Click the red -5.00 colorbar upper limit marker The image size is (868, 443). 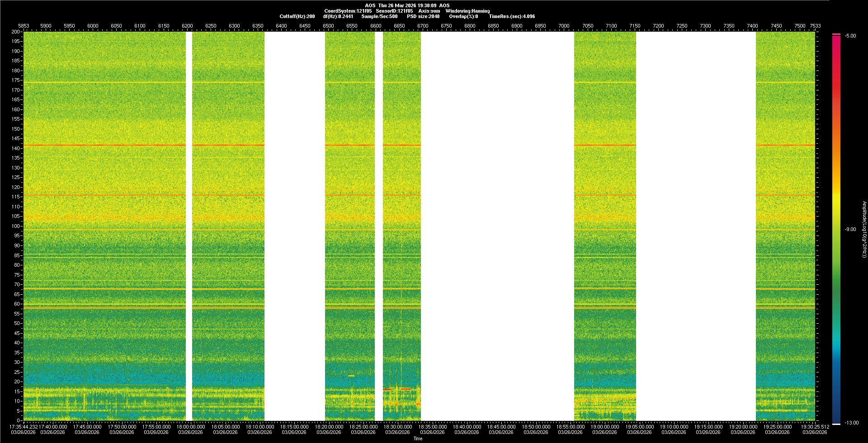coord(836,34)
